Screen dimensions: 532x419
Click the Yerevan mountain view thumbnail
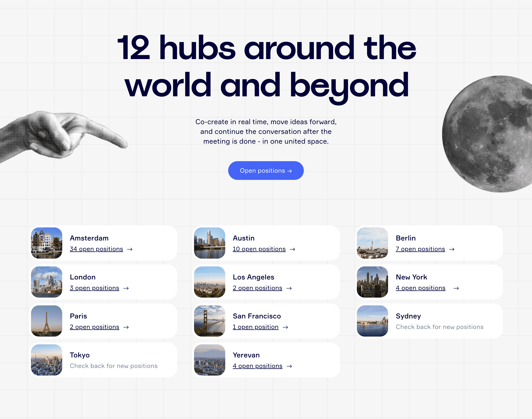tap(209, 360)
